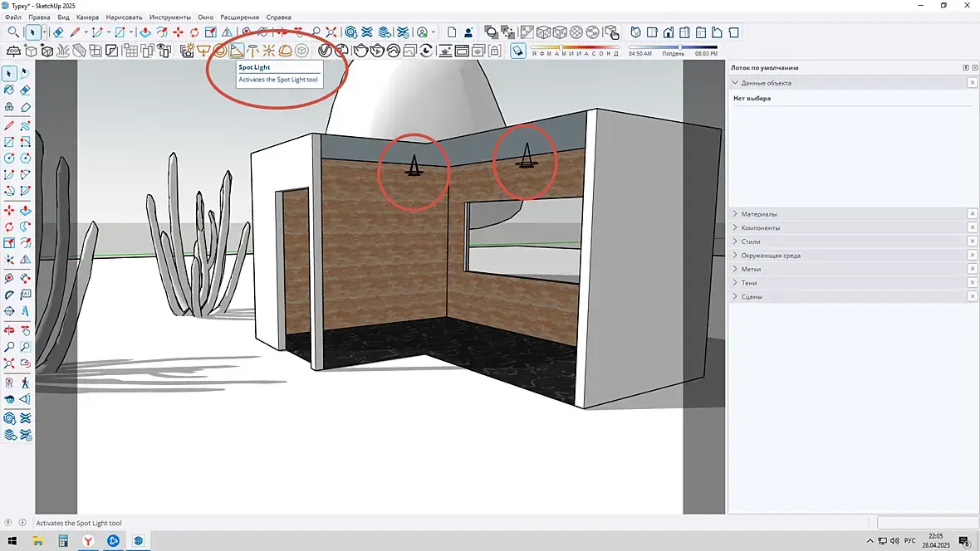Toggle the Shadows display button

tap(517, 51)
